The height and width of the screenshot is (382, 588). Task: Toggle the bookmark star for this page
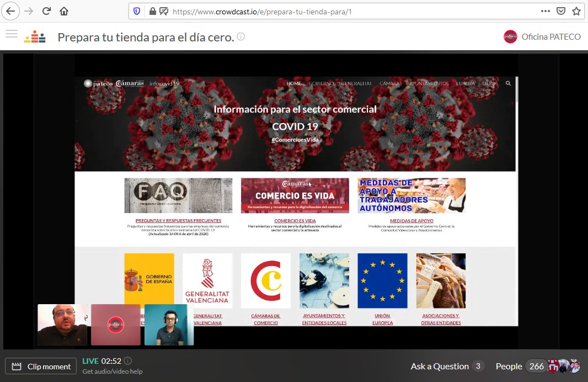click(576, 11)
